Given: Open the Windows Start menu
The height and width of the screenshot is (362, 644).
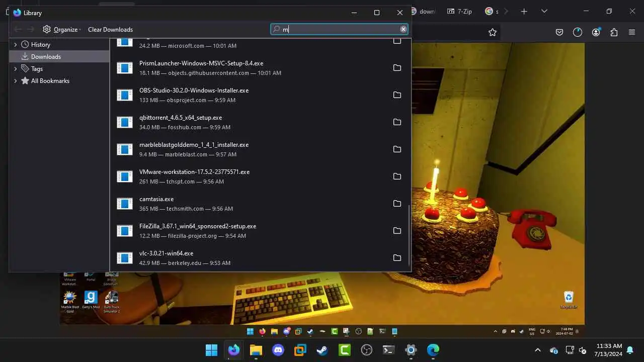Looking at the screenshot, I should tap(212, 350).
